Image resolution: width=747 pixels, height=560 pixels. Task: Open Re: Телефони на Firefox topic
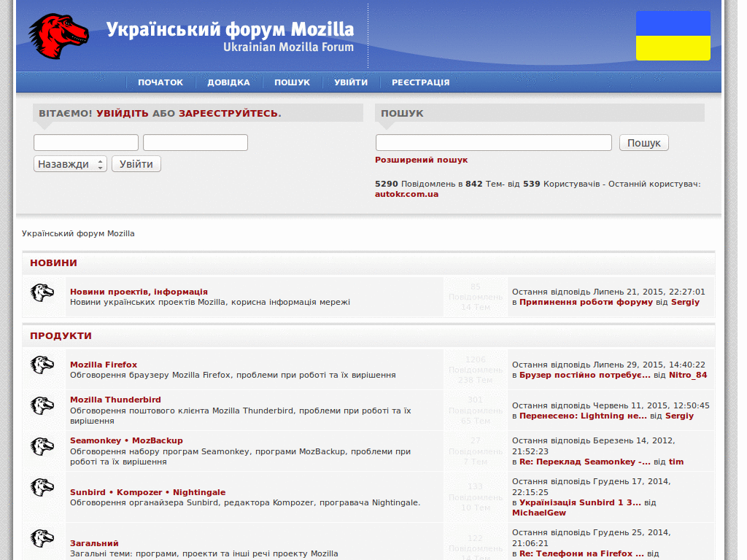(x=581, y=553)
